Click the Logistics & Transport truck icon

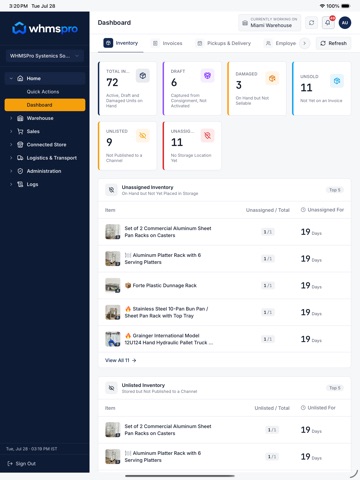point(20,158)
